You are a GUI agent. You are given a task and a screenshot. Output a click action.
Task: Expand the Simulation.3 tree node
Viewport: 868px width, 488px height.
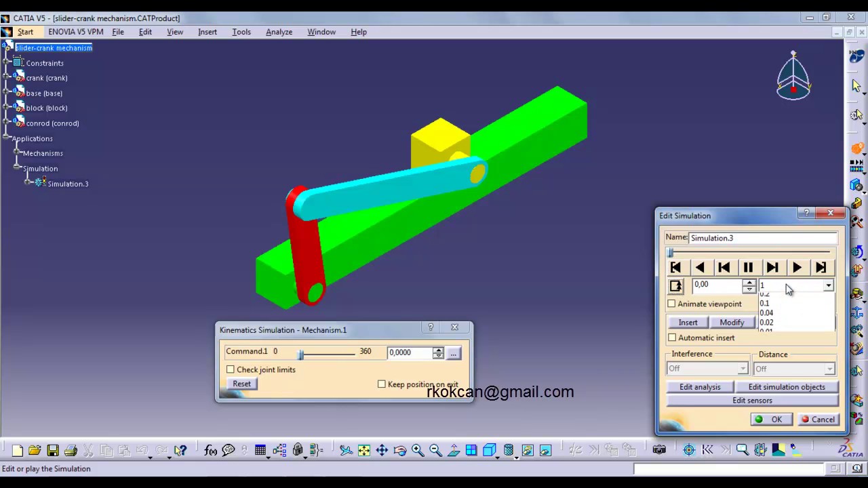coord(28,183)
